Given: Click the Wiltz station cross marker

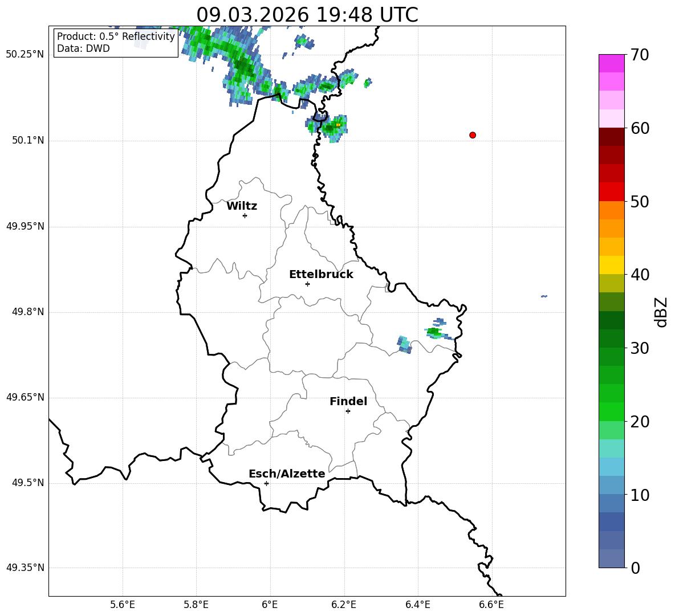Looking at the screenshot, I should coord(245,215).
